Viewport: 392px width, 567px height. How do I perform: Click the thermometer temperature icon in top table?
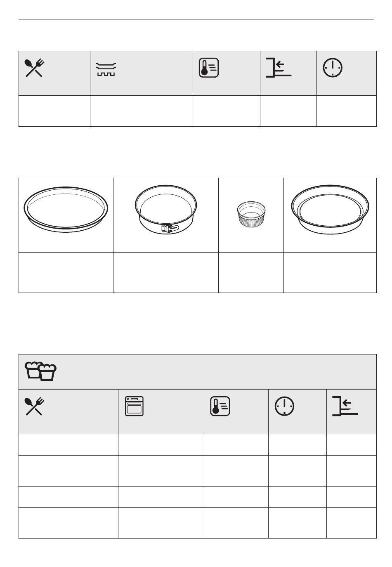coord(209,68)
